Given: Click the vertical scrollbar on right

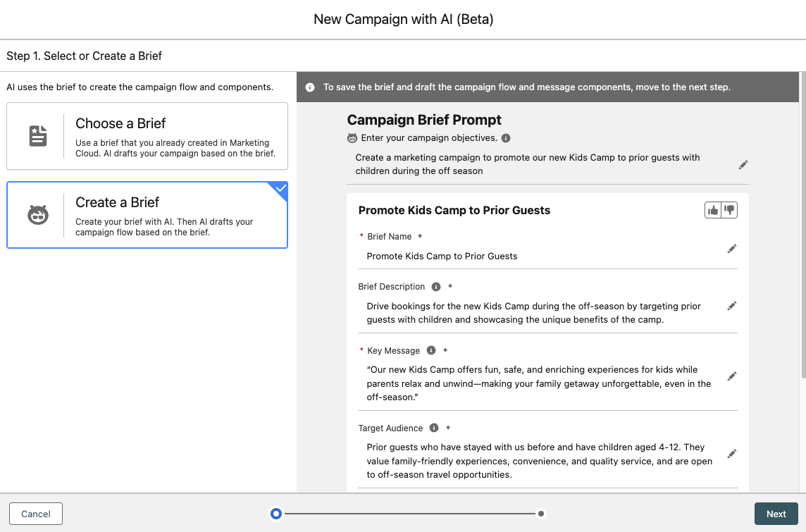Looking at the screenshot, I should click(x=802, y=225).
